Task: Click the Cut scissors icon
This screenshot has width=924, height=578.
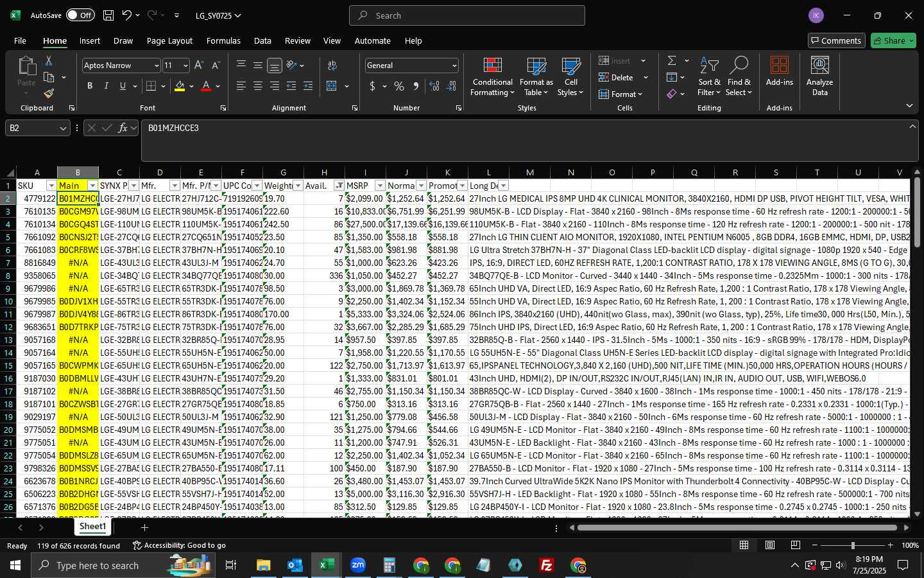Action: click(49, 60)
